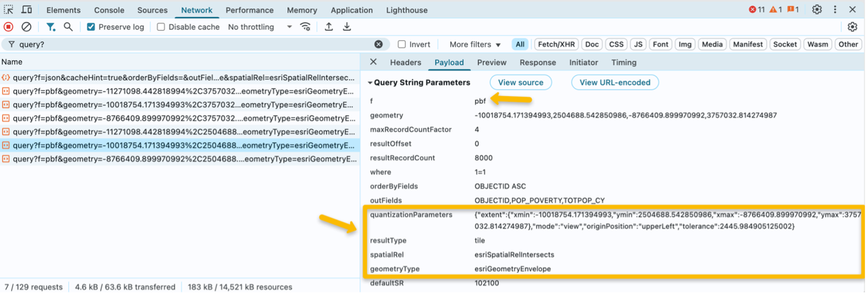Enable the Disable cache checkbox
868x295 pixels.
(161, 27)
